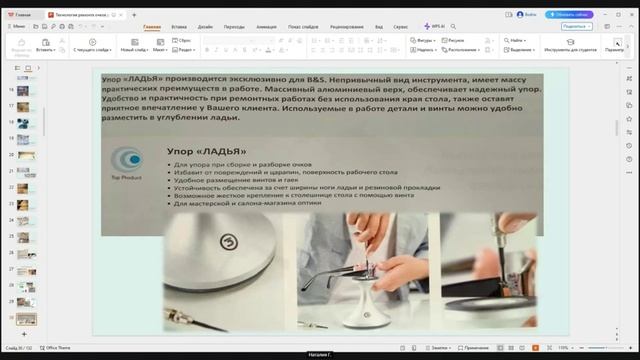This screenshot has width=640, height=360.
Task: Select slide 29 thumbnail
Action: [x=26, y=302]
